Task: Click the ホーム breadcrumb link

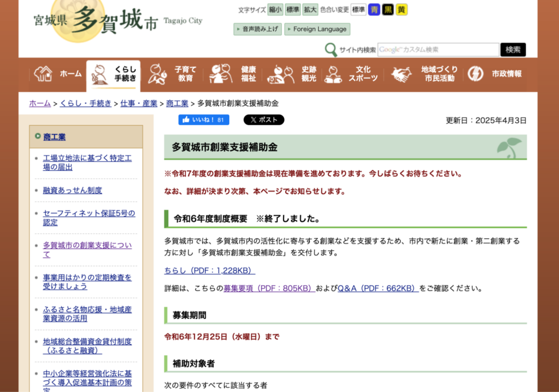Action: click(x=40, y=103)
